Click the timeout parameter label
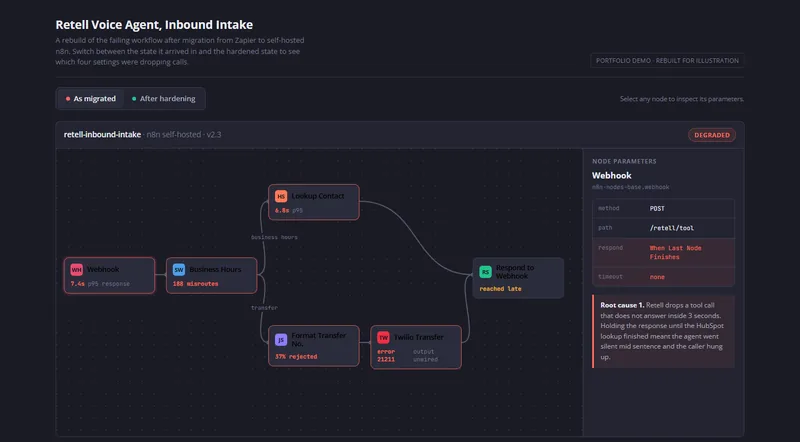This screenshot has width=800, height=442. [610, 277]
